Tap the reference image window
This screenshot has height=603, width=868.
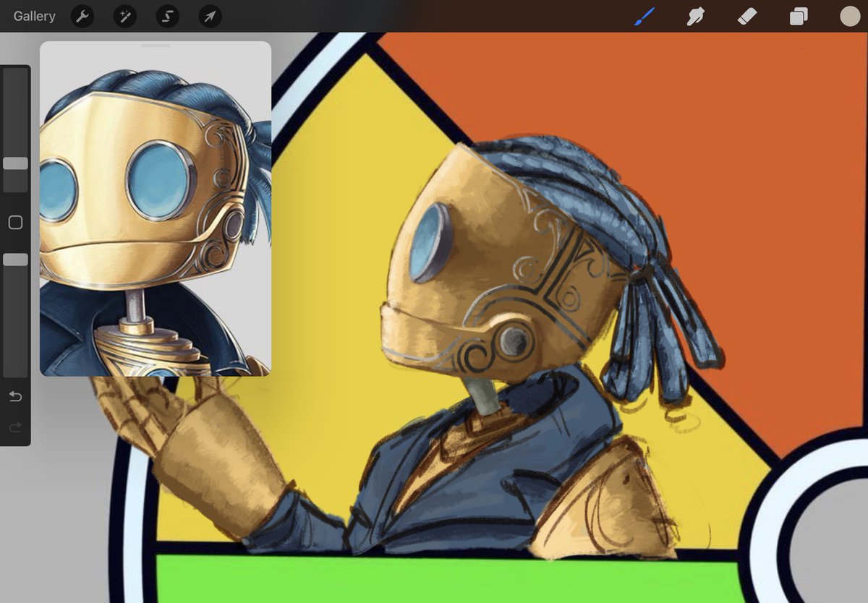156,209
